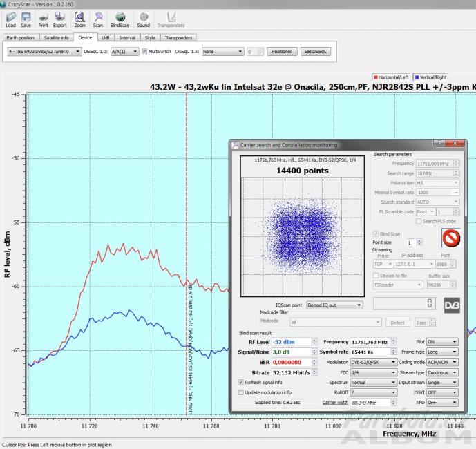Click the Save toolbar icon
This screenshot has width=476, height=449.
tap(26, 20)
